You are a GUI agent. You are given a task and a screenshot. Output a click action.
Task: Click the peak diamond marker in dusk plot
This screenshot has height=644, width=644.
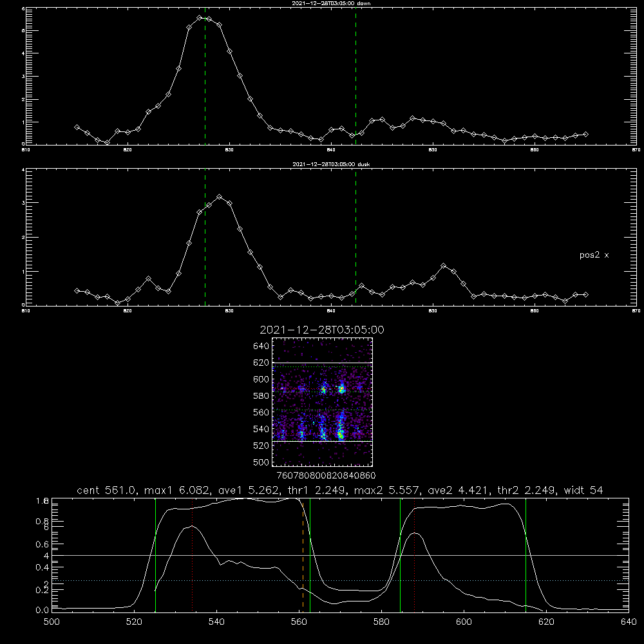[220, 197]
